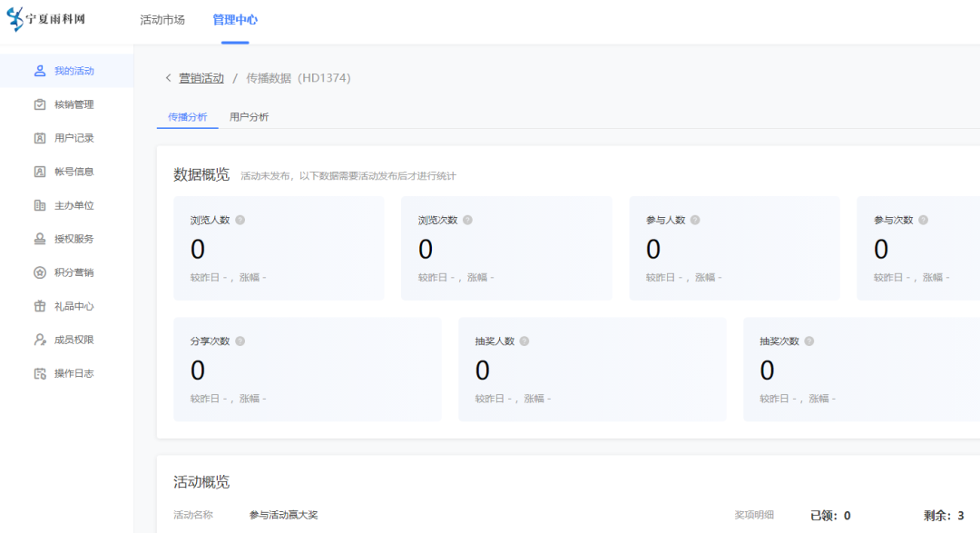Viewport: 980px width, 533px height.
Task: Click the 浏览人数 label
Action: [210, 221]
